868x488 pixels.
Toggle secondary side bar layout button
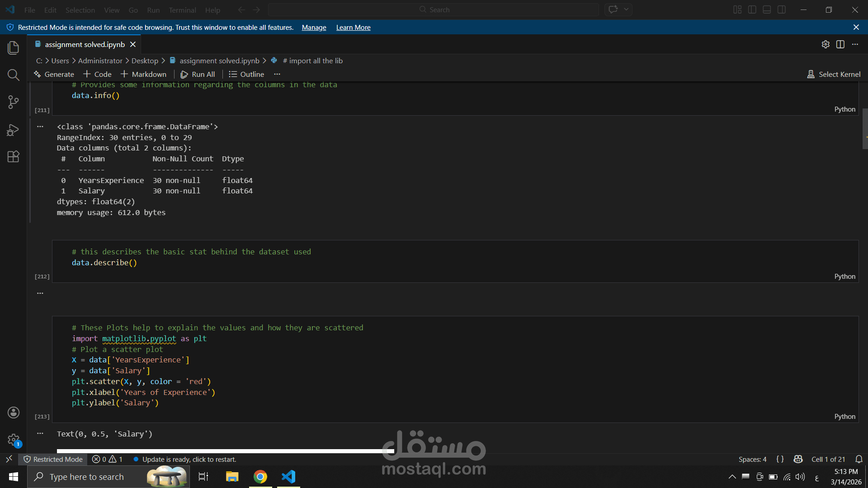tap(782, 10)
